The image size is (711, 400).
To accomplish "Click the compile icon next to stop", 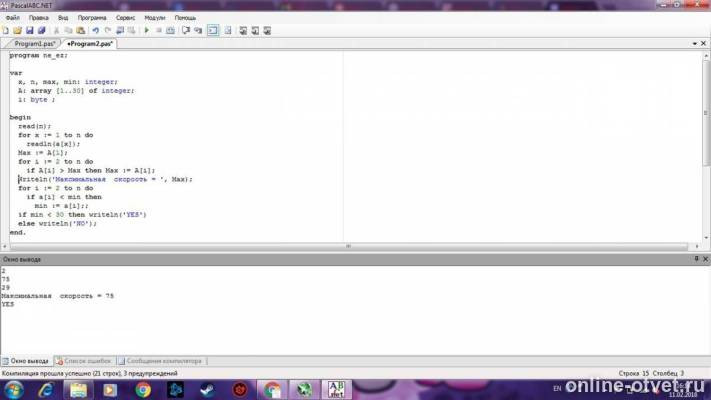I will coord(170,30).
